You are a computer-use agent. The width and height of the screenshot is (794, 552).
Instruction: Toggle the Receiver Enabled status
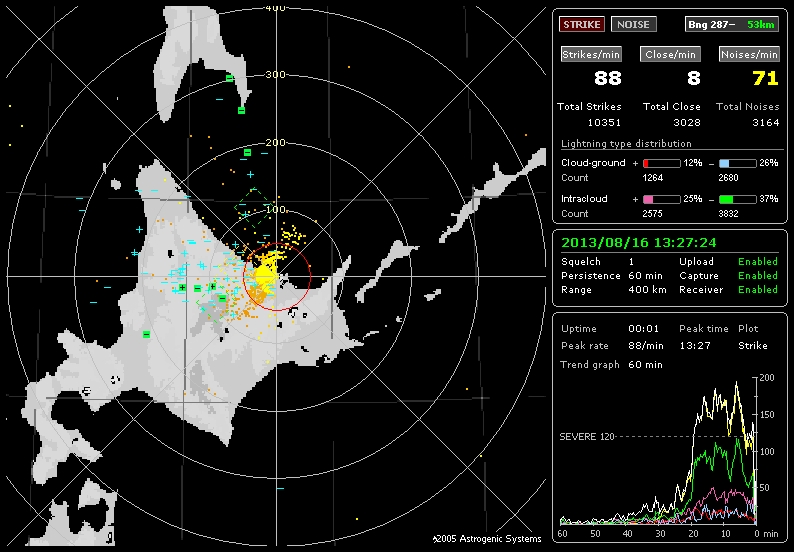tap(757, 290)
